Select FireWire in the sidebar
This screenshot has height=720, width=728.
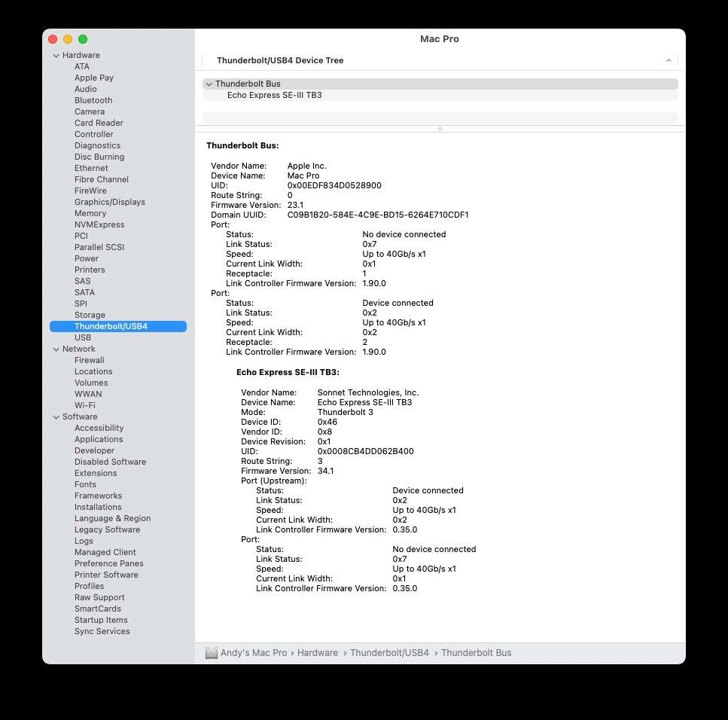90,191
